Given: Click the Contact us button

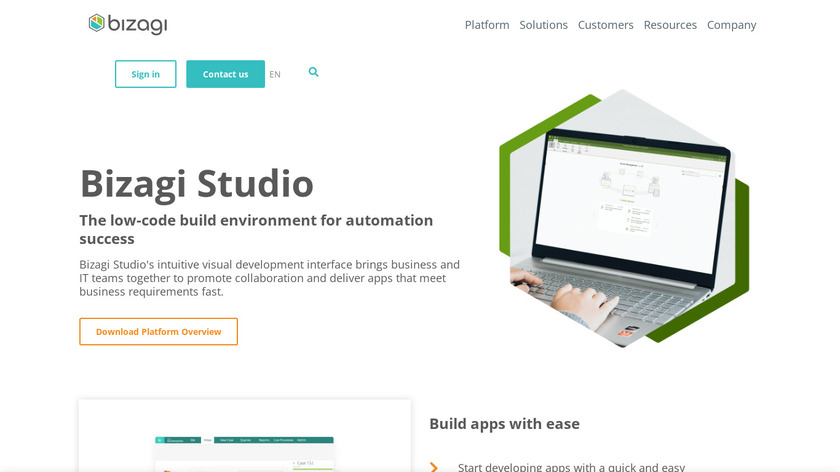Looking at the screenshot, I should (226, 74).
